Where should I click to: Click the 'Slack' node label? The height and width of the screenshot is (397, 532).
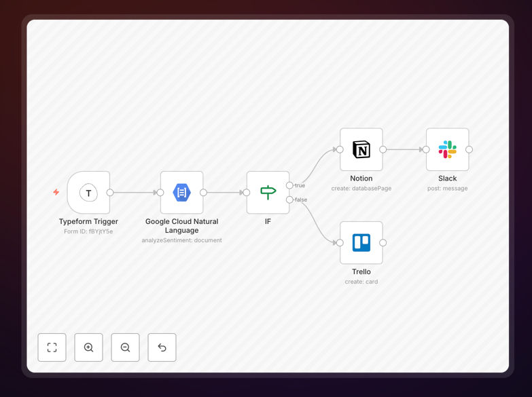coord(448,178)
